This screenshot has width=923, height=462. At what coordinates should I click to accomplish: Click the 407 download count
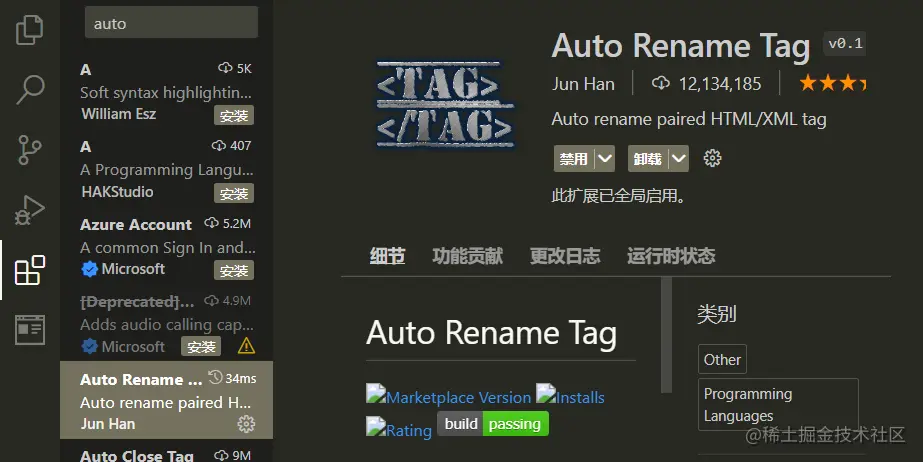tap(240, 145)
